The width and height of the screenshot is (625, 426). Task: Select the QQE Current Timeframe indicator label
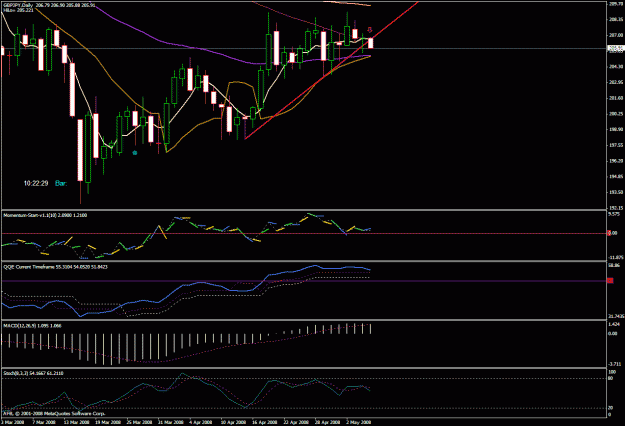(55, 267)
